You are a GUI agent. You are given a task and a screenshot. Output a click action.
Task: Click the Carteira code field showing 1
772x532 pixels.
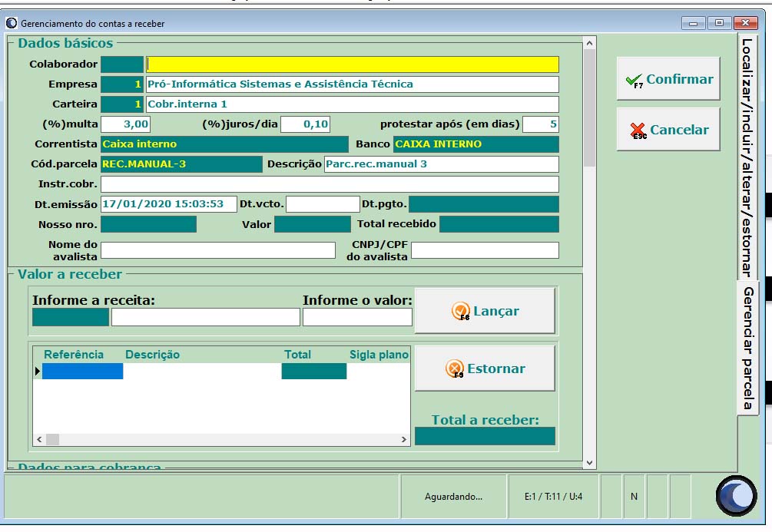(122, 104)
